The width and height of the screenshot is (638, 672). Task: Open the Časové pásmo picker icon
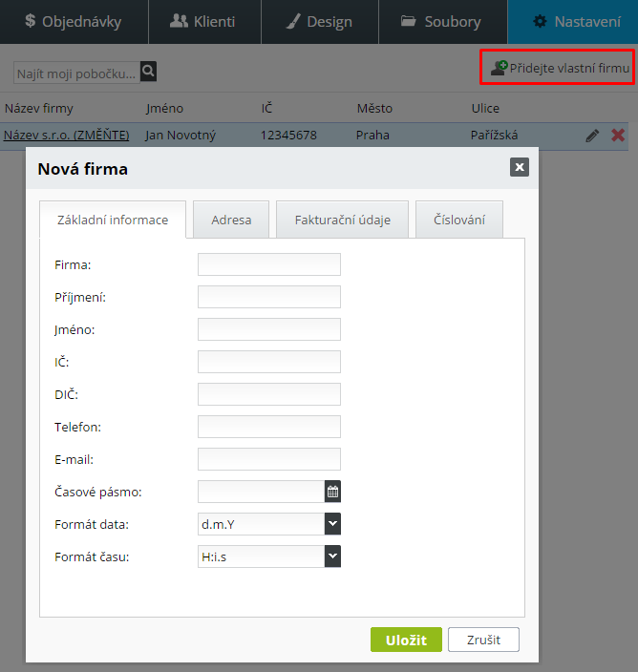pos(332,492)
